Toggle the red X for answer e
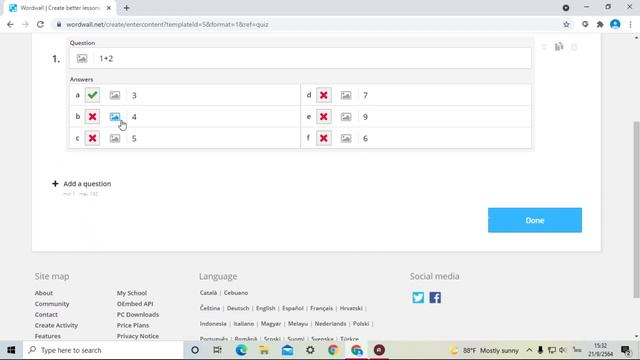Image resolution: width=640 pixels, height=360 pixels. coord(324,117)
